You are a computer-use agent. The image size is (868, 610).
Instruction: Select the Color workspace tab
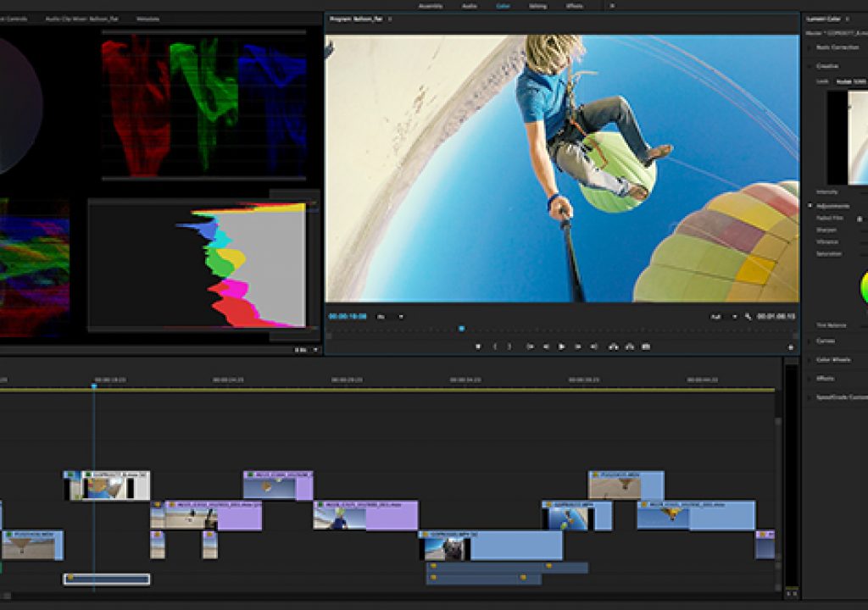point(504,6)
